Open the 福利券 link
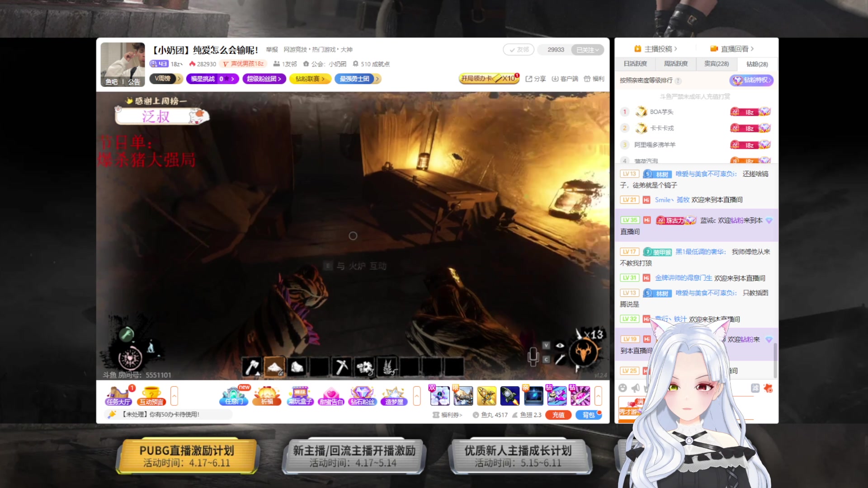Viewport: 868px width, 488px height. [448, 415]
